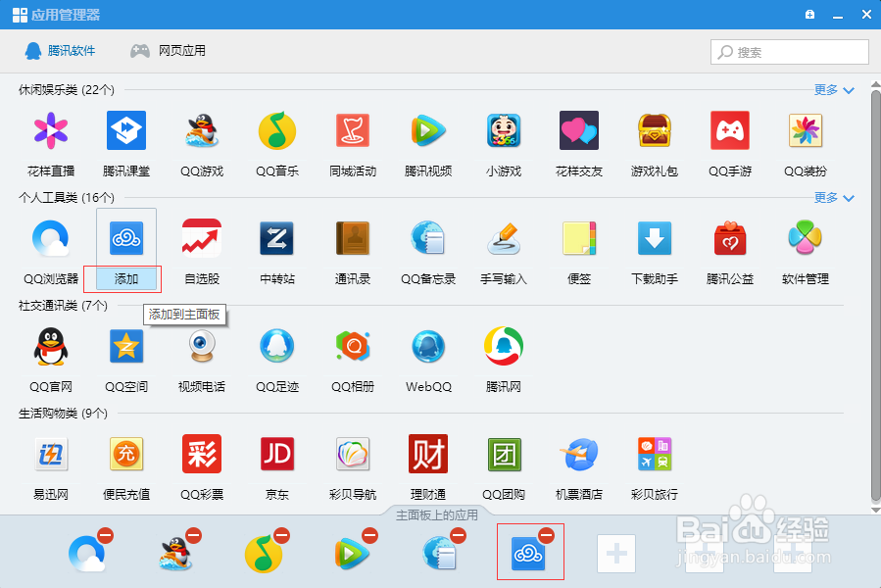
Task: Open the 手写输入 handwriting icon
Action: [x=504, y=238]
